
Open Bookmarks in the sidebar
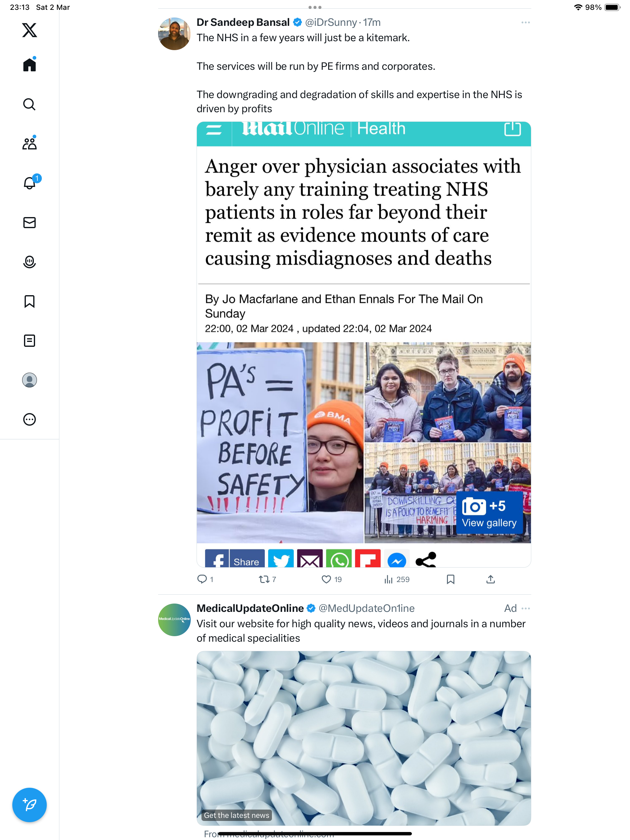click(x=29, y=302)
